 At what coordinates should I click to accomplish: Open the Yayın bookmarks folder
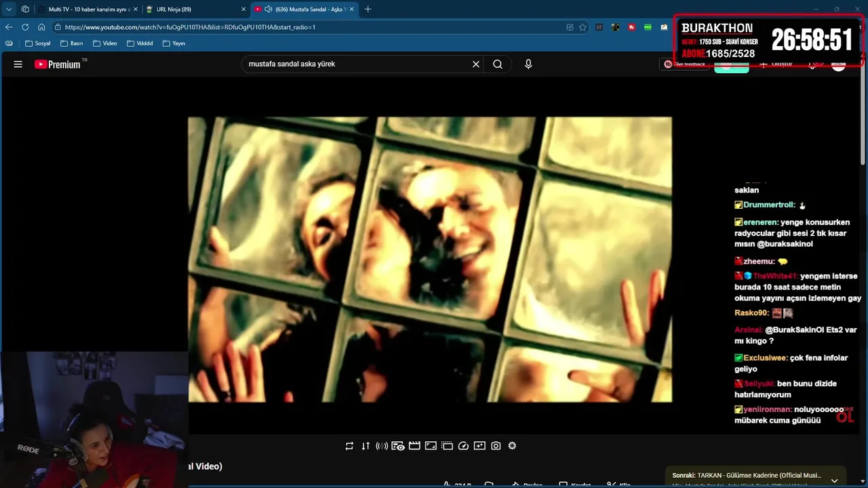174,43
